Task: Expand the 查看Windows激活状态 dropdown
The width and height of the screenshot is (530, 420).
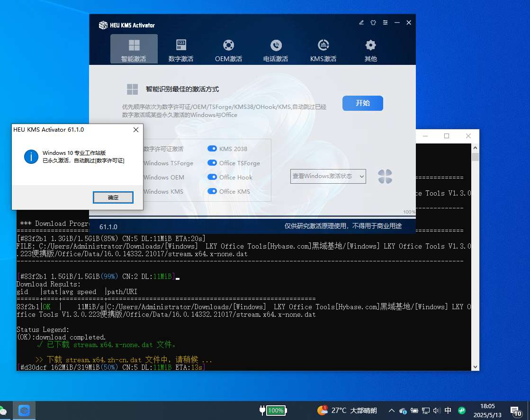Action: click(x=328, y=176)
